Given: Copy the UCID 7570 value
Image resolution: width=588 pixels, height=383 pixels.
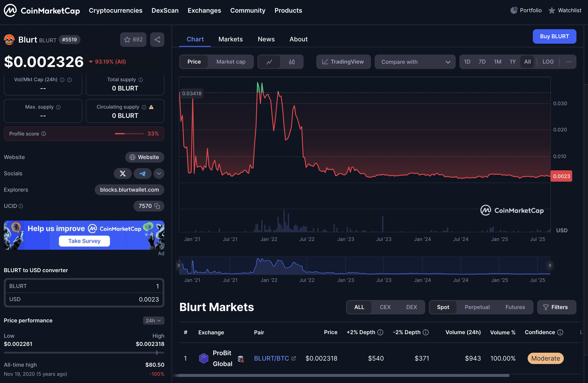Looking at the screenshot, I should pos(157,206).
